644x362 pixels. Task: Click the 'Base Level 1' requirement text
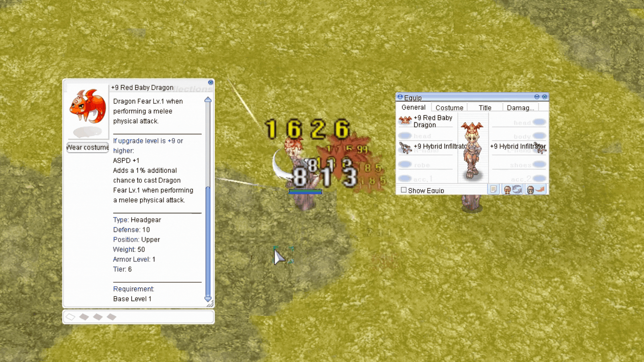[132, 299]
